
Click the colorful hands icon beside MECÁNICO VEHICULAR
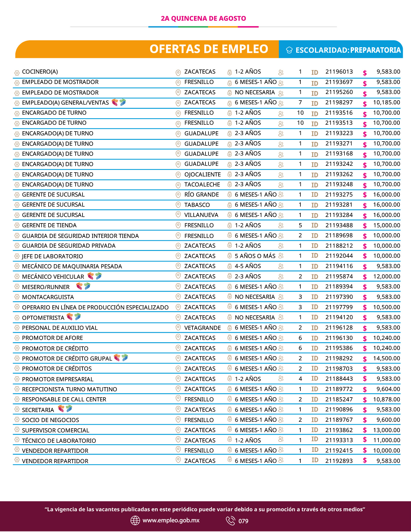click(95, 276)
